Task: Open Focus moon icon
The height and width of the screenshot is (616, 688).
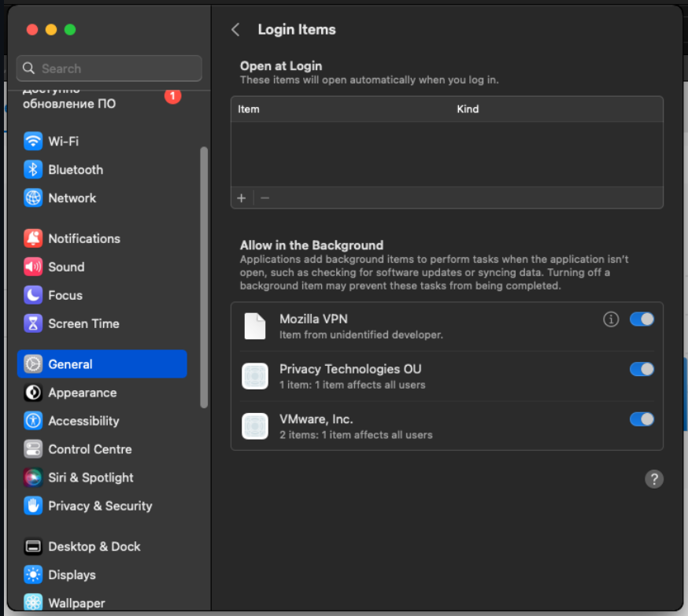Action: (33, 295)
